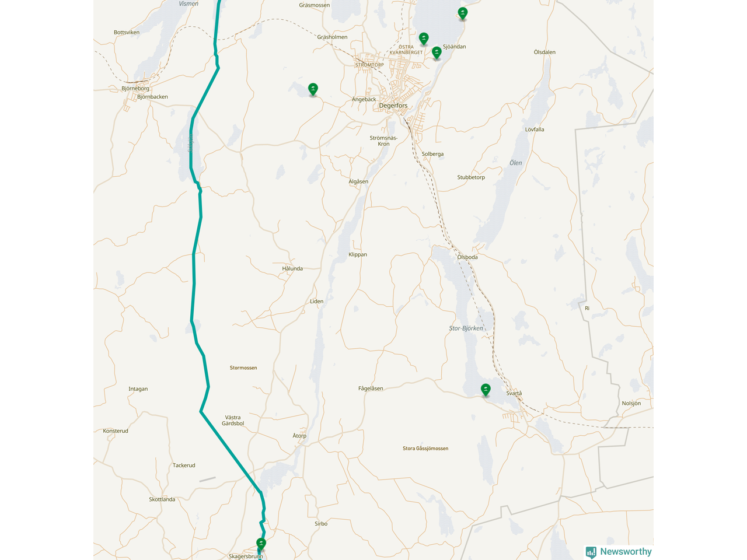Click the green marker west of Ängeback
The image size is (747, 560).
click(313, 89)
